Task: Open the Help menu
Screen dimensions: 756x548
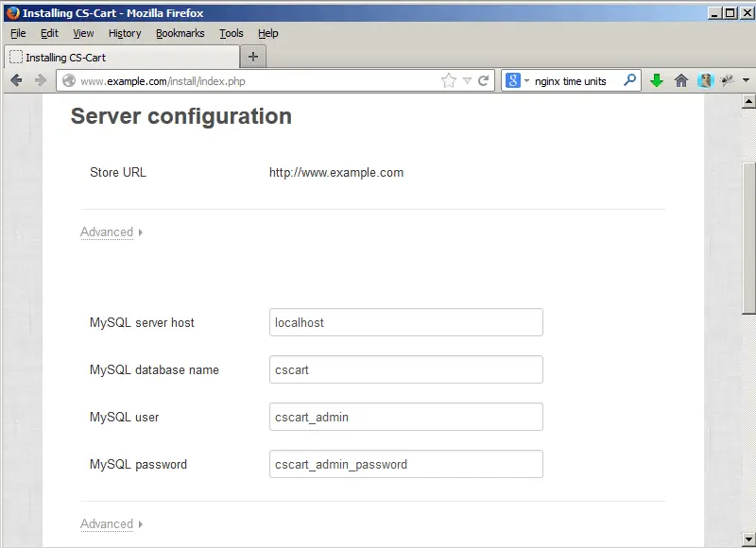Action: [267, 33]
